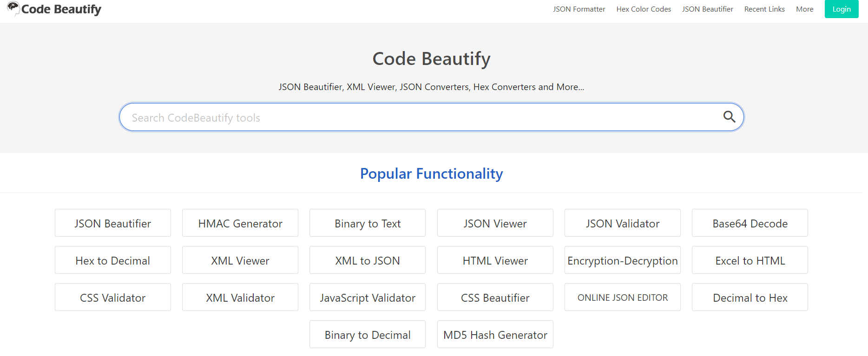
Task: Open JavaScript Validator tool
Action: click(368, 297)
